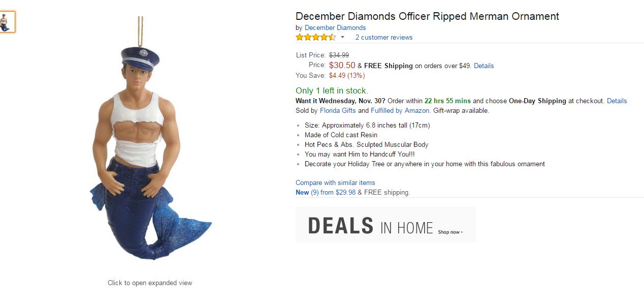This screenshot has height=307, width=644.
Task: Expand the rating breakdown dropdown arrow
Action: pyautogui.click(x=342, y=37)
